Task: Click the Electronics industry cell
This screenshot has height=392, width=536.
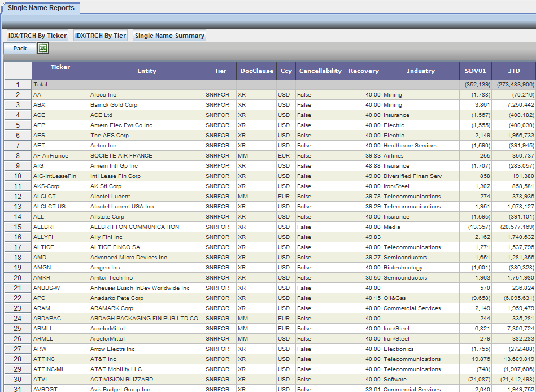Action: click(x=421, y=349)
